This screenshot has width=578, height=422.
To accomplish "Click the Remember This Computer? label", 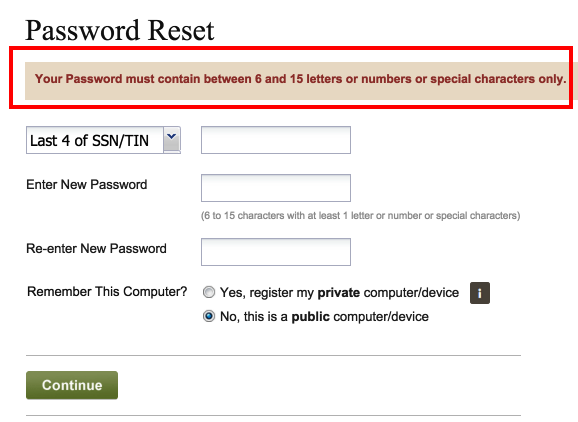I will [x=107, y=292].
